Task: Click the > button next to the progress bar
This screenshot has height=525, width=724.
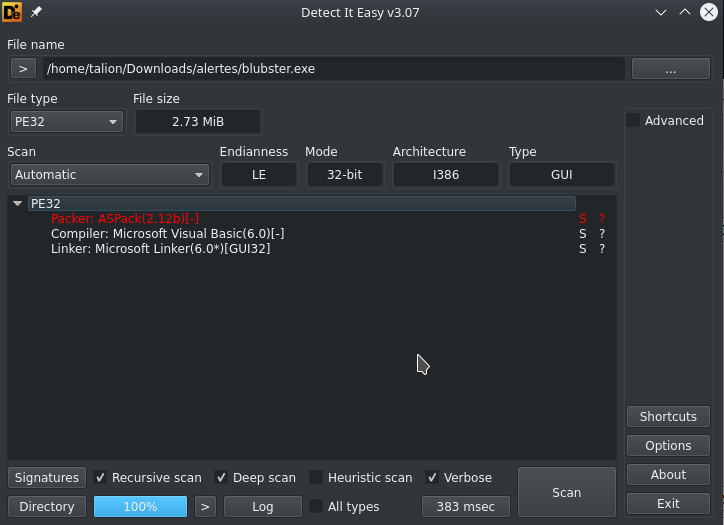Action: (205, 507)
